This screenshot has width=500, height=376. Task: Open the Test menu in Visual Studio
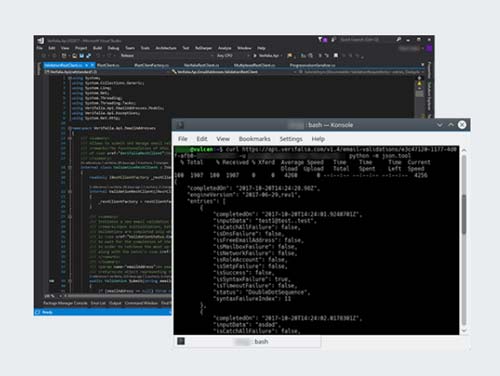[186, 48]
